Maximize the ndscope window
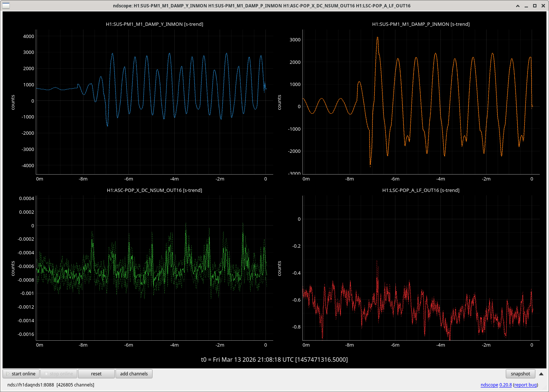This screenshot has height=392, width=549. [x=535, y=6]
